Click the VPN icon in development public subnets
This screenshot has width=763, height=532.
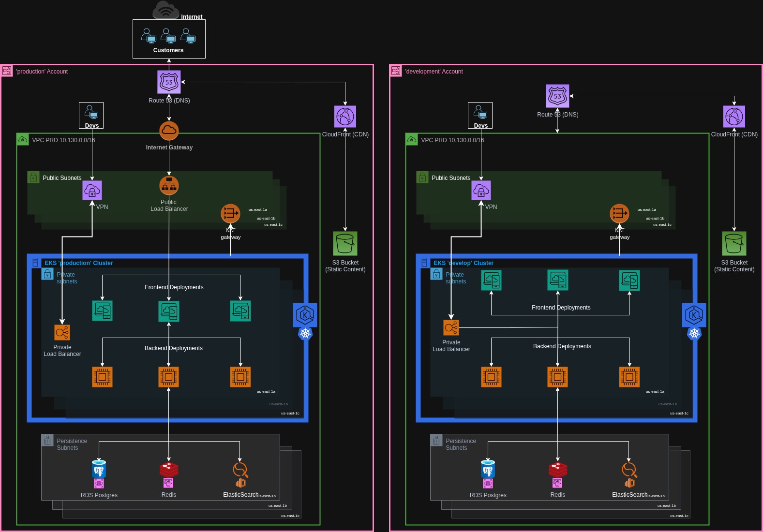(481, 190)
